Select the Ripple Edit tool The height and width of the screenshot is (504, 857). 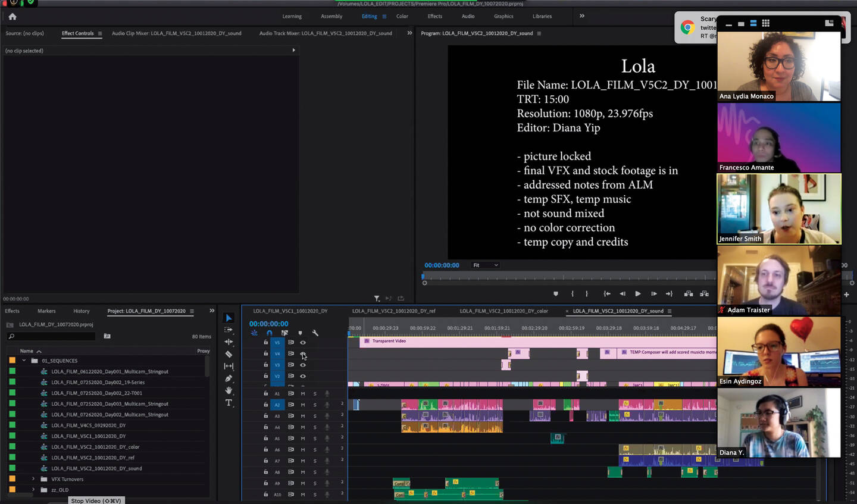(x=229, y=342)
